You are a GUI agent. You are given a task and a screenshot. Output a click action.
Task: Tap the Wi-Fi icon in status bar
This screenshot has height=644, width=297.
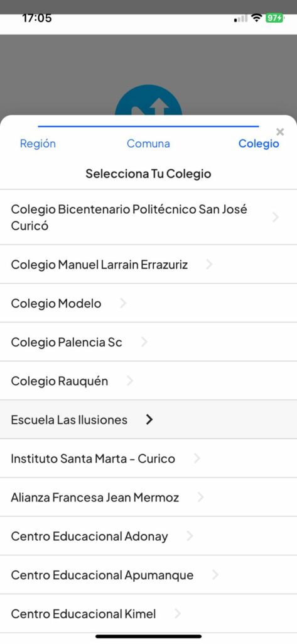pyautogui.click(x=257, y=18)
